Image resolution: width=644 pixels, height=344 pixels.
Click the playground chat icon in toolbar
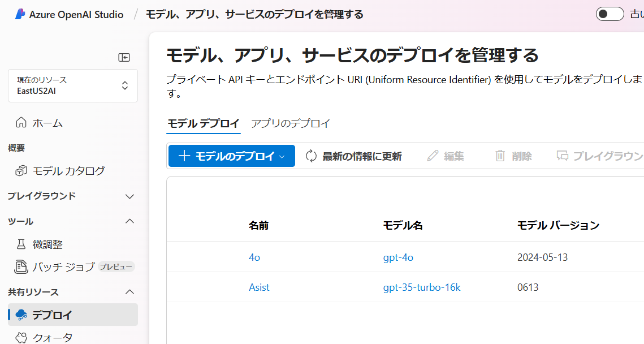(x=562, y=156)
